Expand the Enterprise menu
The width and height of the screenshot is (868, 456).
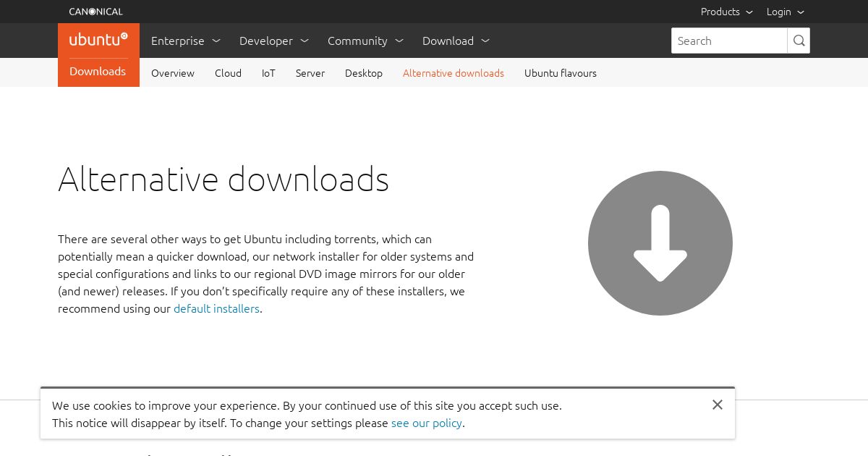[186, 41]
